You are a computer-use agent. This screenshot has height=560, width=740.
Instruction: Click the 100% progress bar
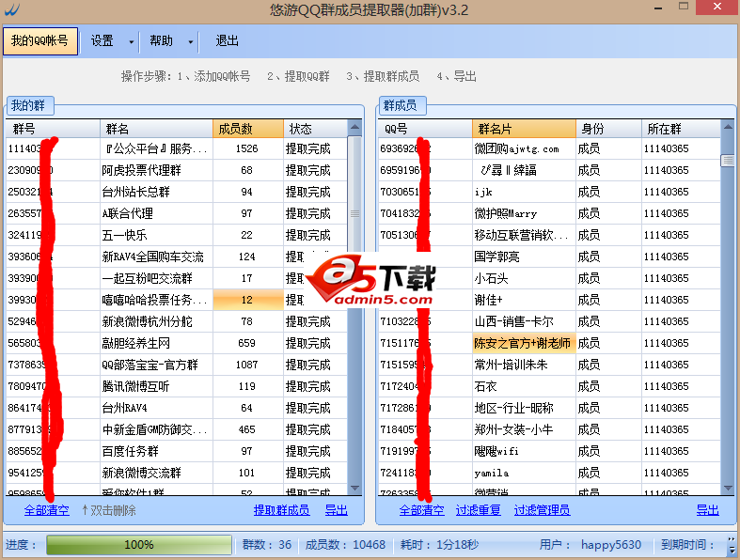tap(139, 545)
